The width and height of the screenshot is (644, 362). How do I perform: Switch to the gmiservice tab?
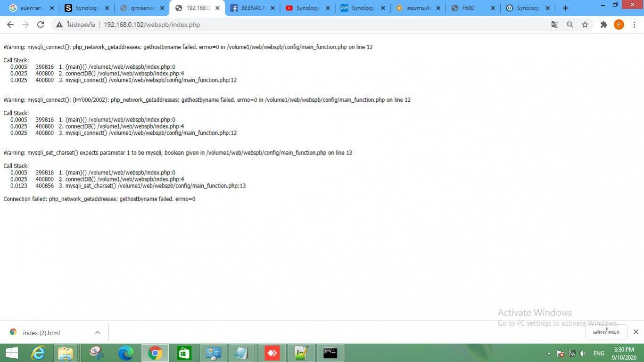[x=142, y=8]
